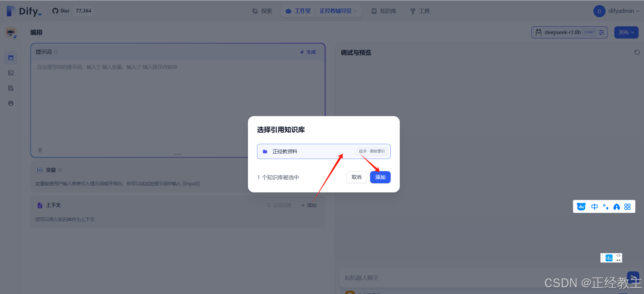This screenshot has width=644, height=294.
Task: Click the 变量 variable braces icon
Action: [40, 170]
